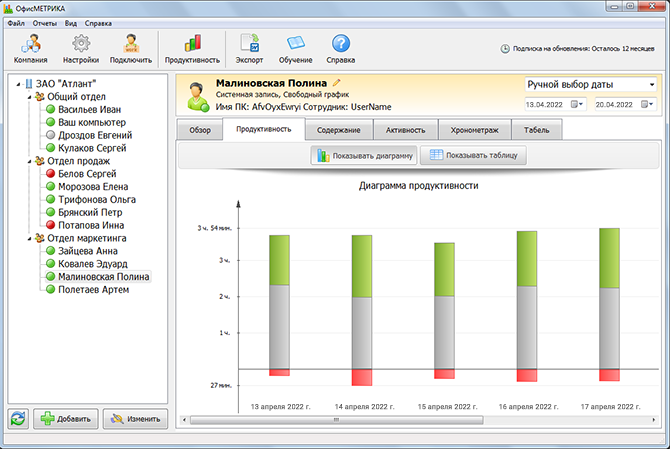The width and height of the screenshot is (670, 449).
Task: Click the pencil edit icon beside Малиновская Полина
Action: [337, 83]
